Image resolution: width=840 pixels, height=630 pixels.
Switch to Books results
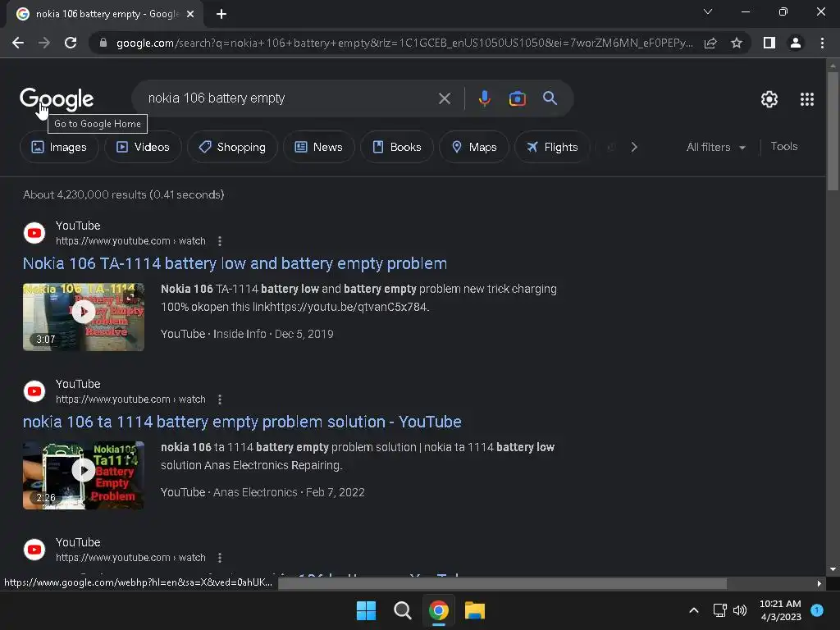tap(397, 147)
